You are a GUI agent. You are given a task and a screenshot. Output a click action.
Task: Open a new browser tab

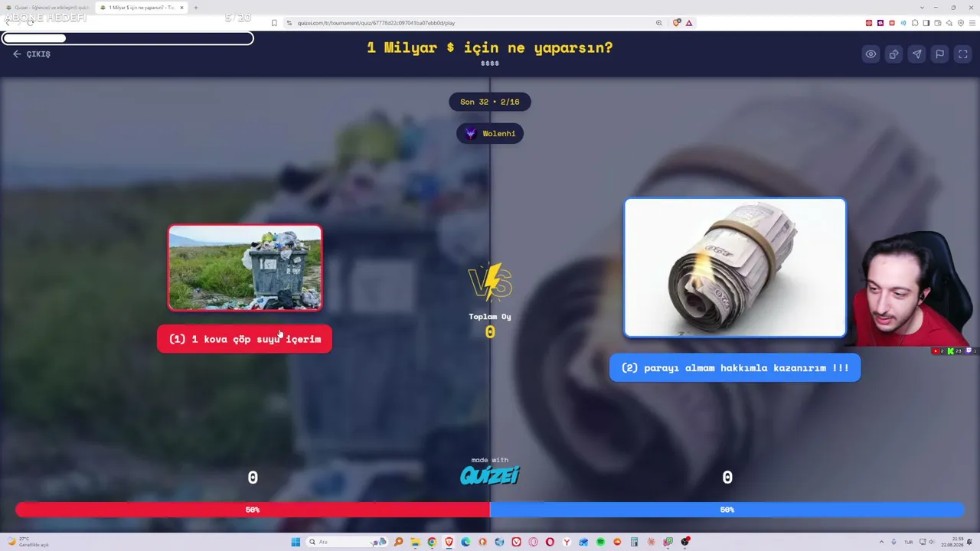click(196, 8)
